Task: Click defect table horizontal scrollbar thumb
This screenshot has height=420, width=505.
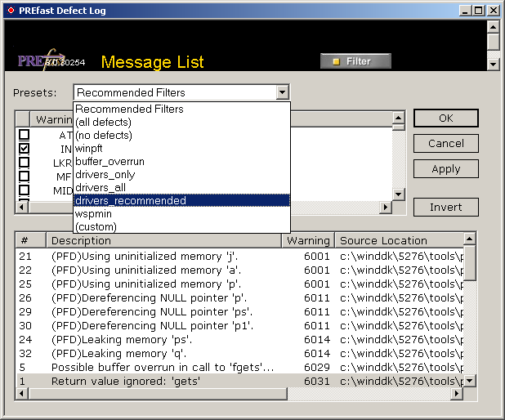Action: (x=158, y=394)
